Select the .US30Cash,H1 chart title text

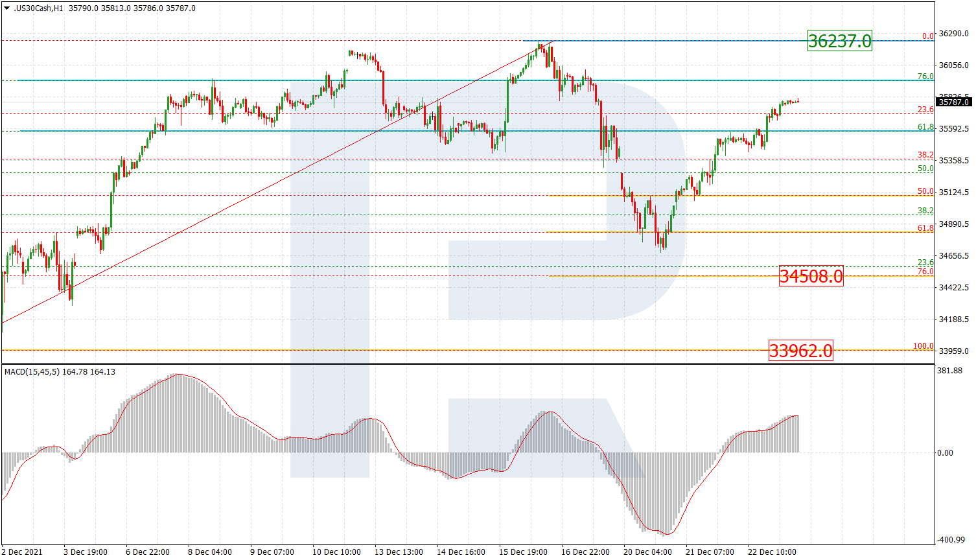coord(38,8)
